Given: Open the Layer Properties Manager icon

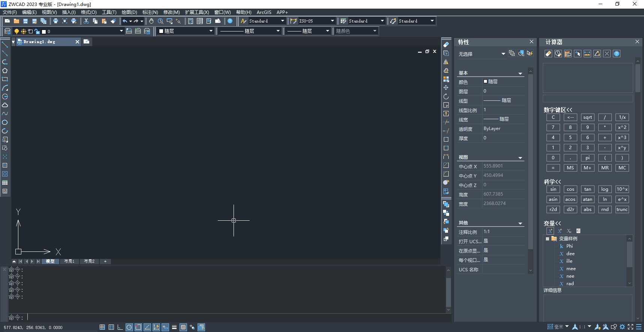Looking at the screenshot, I should [x=7, y=31].
